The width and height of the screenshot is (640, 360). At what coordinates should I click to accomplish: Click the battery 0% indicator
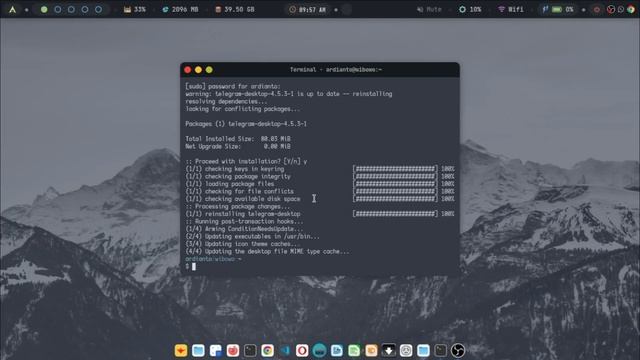[x=562, y=9]
